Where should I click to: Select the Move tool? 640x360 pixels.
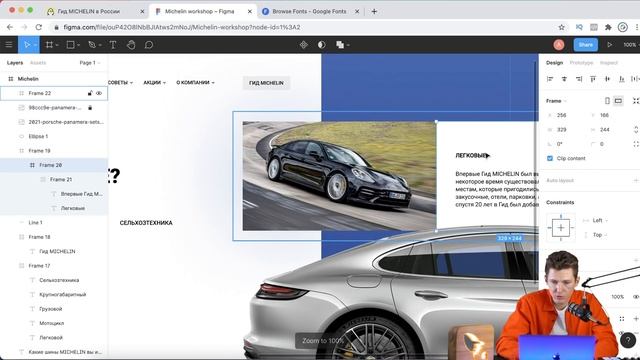[x=27, y=45]
